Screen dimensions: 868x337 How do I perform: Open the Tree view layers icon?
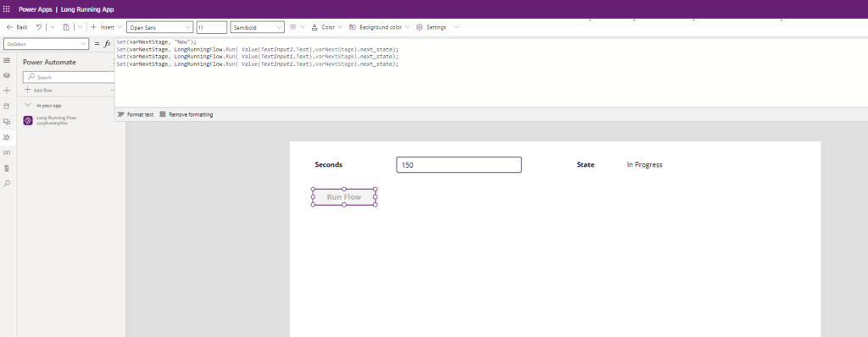[7, 75]
